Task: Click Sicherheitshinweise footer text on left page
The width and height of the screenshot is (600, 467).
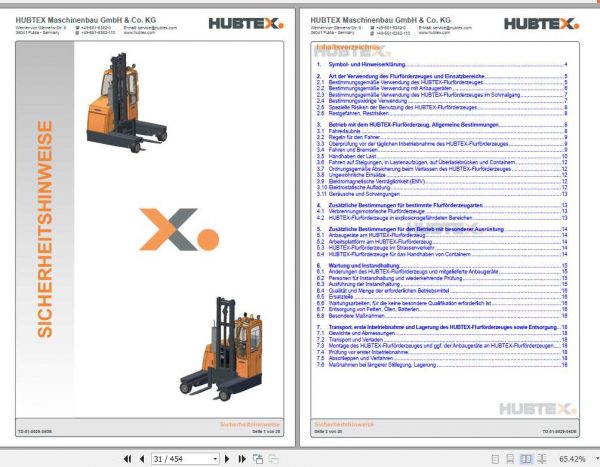Action: click(249, 425)
